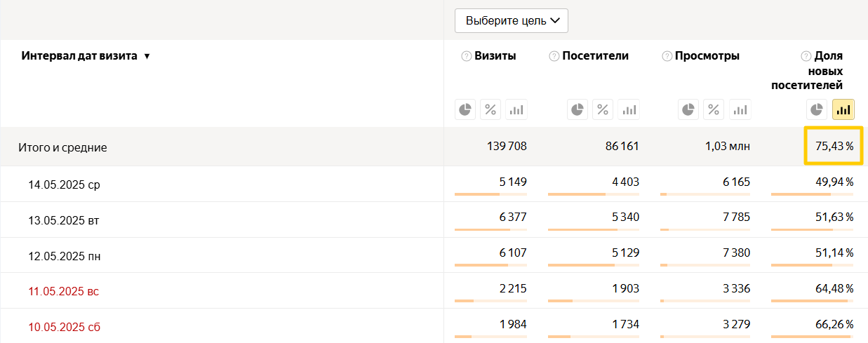Select the 11.05.2025 вс row

click(64, 291)
